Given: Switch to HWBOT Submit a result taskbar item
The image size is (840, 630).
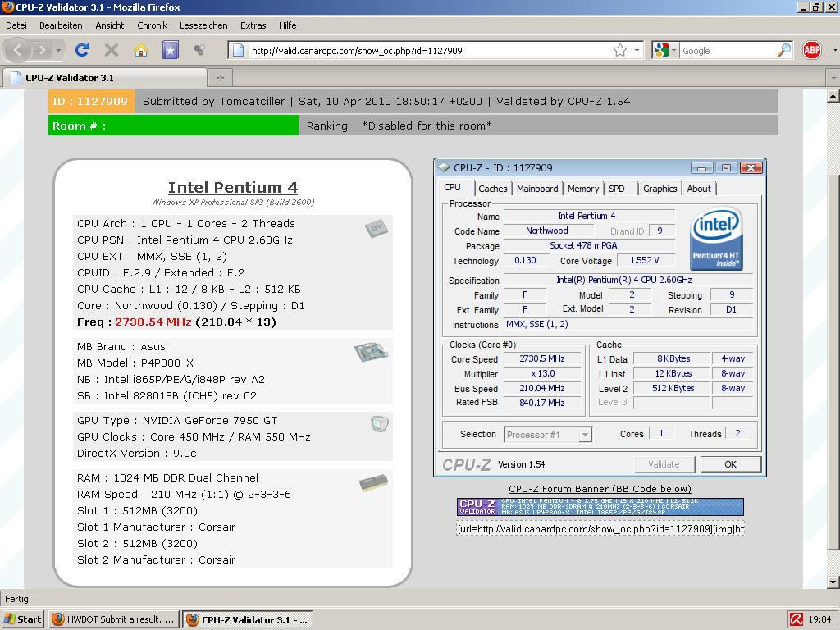Looking at the screenshot, I should coord(113,619).
